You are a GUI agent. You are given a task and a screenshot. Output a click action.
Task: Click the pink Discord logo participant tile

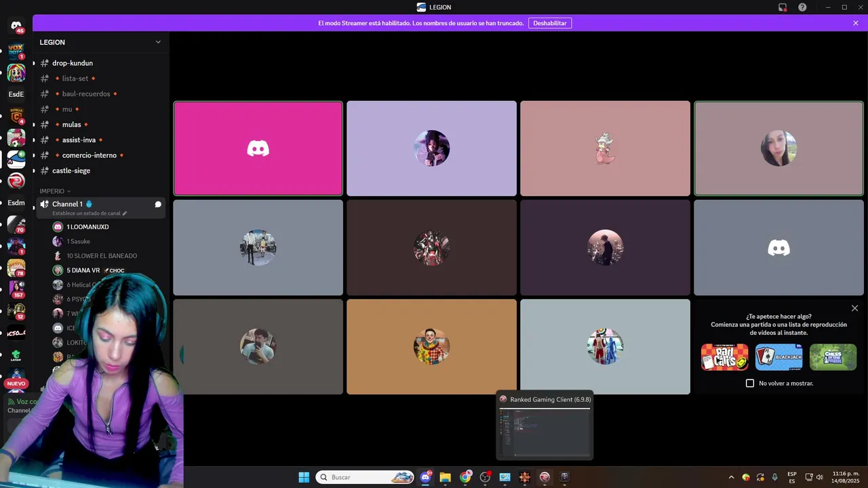point(258,148)
